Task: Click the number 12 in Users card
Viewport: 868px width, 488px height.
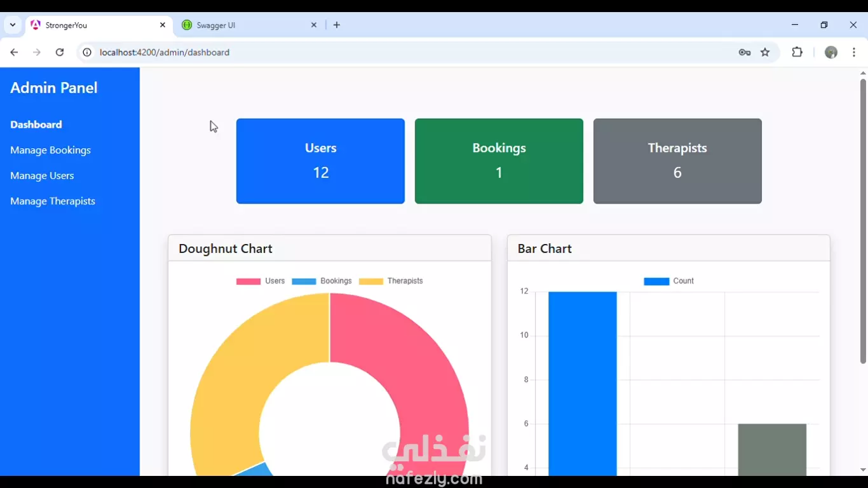Action: 320,172
